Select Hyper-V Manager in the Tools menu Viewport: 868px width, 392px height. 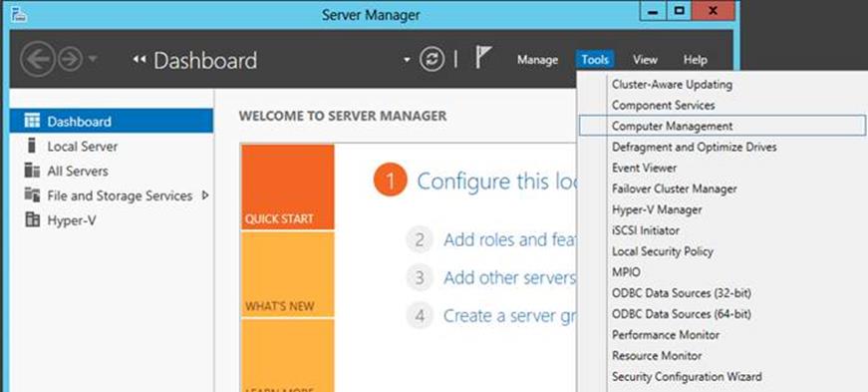(x=657, y=209)
